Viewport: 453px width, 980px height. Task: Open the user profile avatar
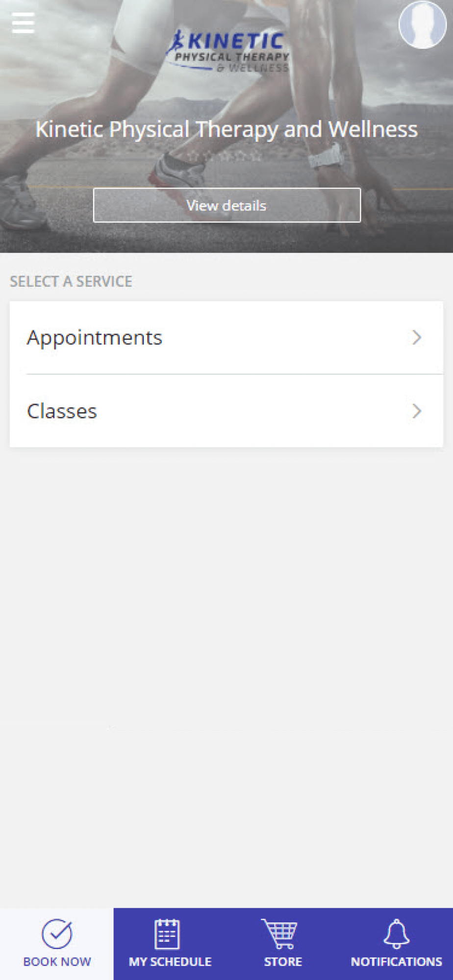[x=422, y=24]
